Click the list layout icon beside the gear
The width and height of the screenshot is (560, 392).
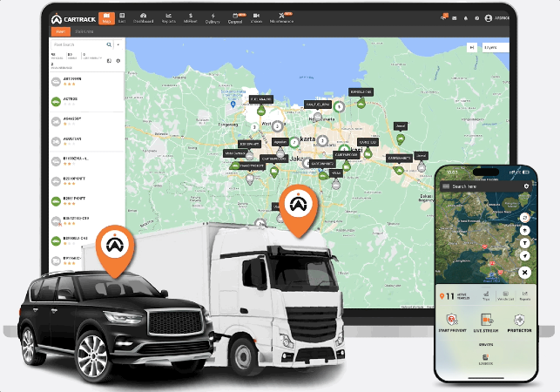(109, 61)
